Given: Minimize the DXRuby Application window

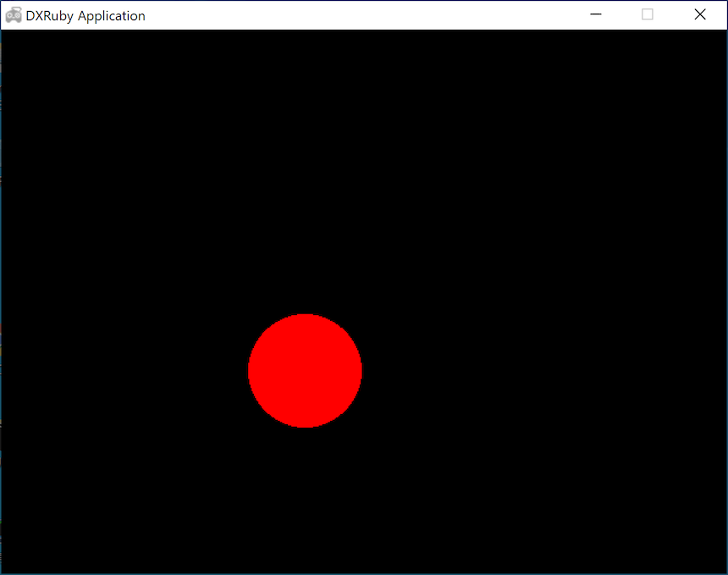Looking at the screenshot, I should [596, 15].
